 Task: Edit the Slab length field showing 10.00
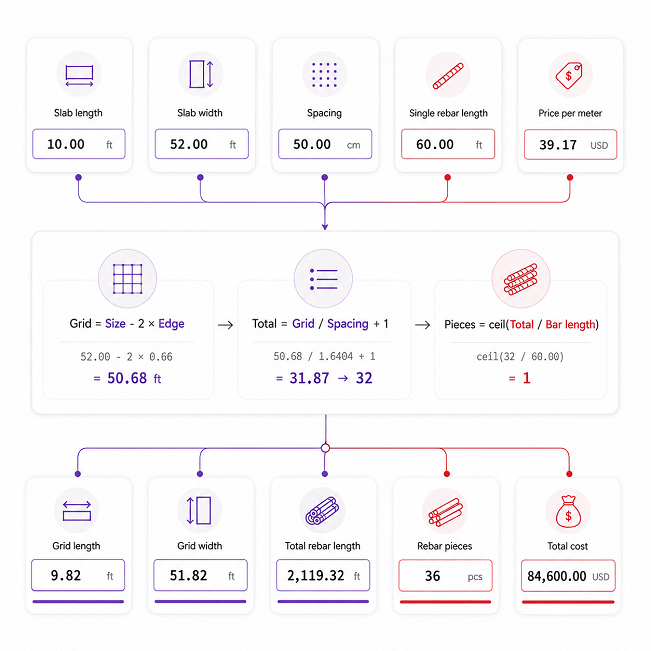coord(79,144)
